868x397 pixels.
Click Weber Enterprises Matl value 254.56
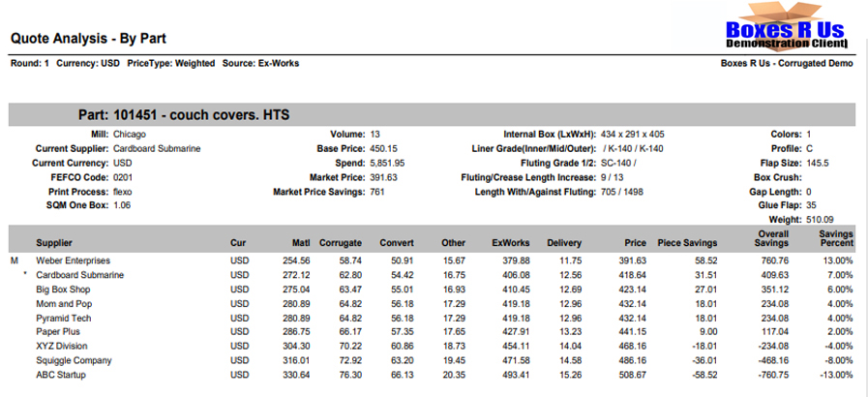point(297,260)
